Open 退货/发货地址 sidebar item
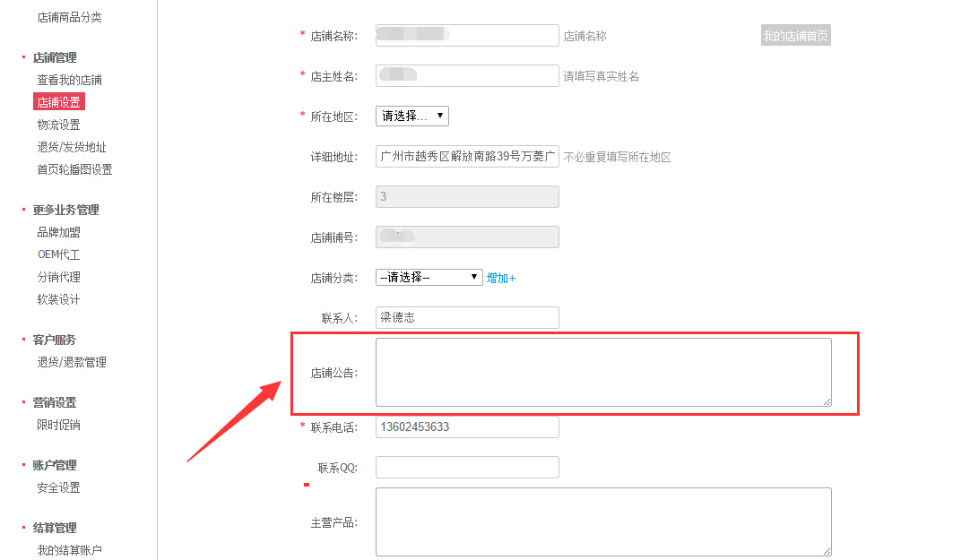Viewport: 961px width, 560px height. coord(72,147)
